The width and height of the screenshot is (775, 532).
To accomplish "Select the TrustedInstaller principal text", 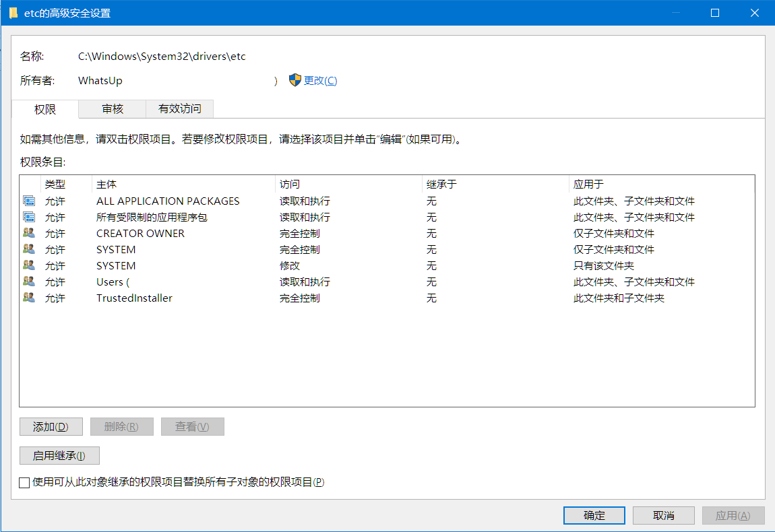I will 134,298.
